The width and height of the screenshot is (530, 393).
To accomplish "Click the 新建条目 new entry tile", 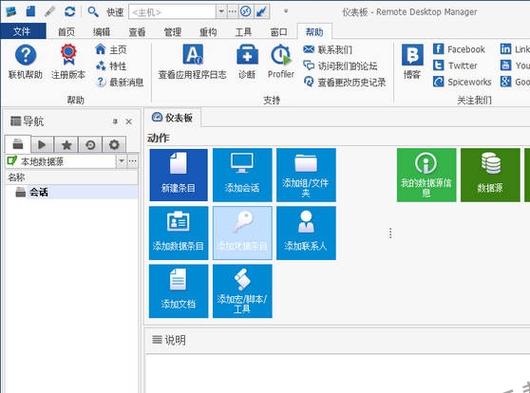I will click(178, 175).
